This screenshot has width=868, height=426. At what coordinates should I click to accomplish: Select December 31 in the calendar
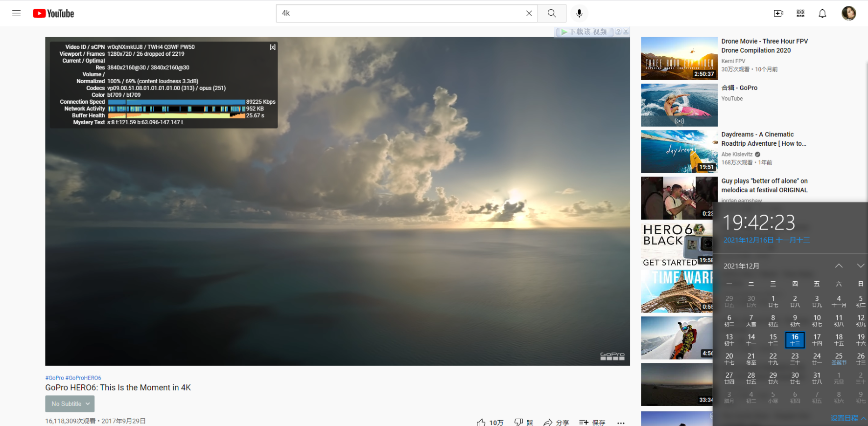click(x=817, y=378)
